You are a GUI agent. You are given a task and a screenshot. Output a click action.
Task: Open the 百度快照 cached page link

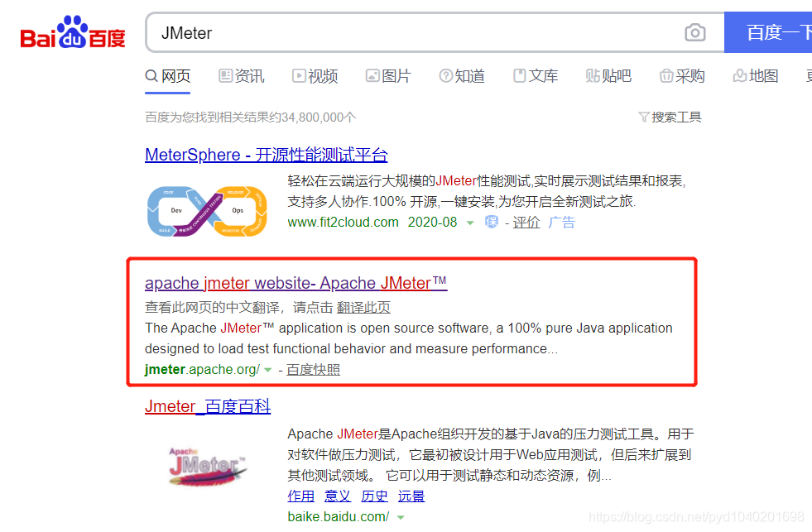click(314, 370)
